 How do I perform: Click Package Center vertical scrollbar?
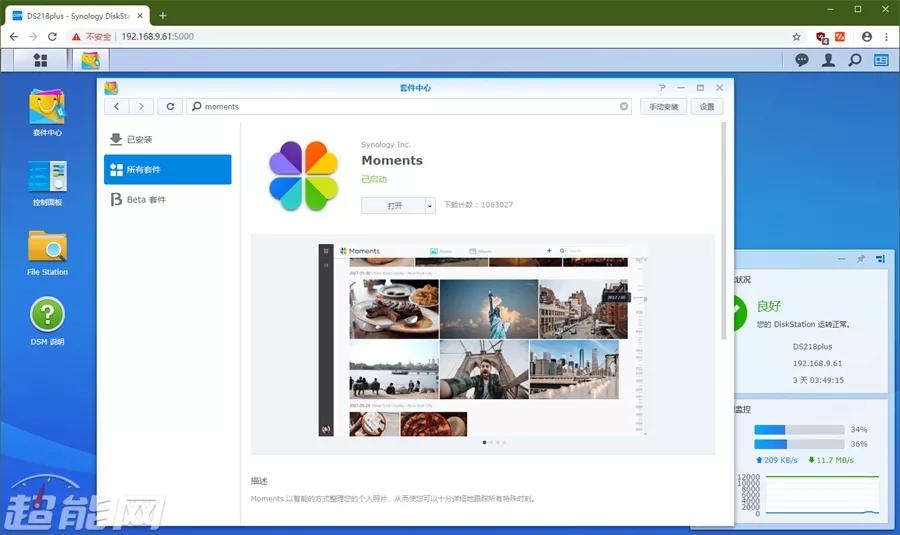[x=723, y=231]
